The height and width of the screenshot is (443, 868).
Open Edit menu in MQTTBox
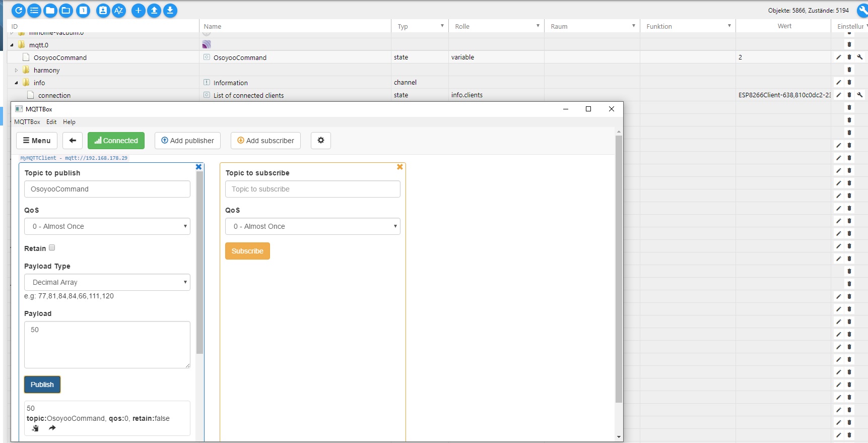[x=51, y=122]
